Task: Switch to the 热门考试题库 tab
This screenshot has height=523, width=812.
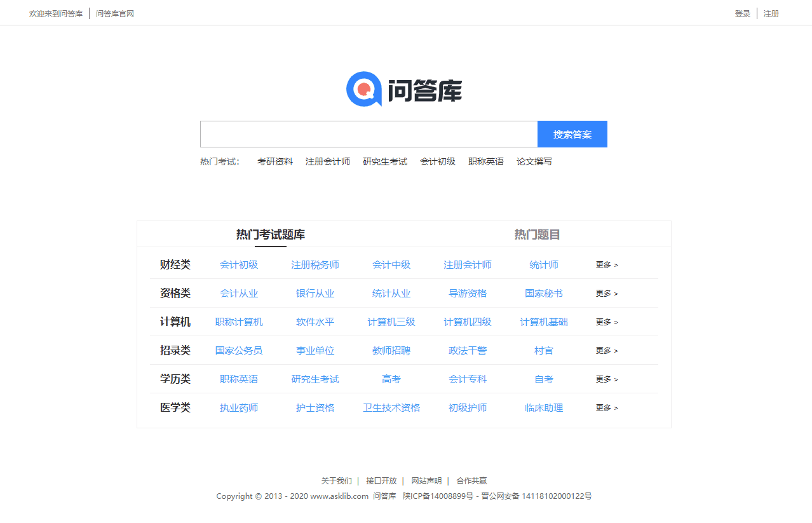Action: [x=271, y=234]
